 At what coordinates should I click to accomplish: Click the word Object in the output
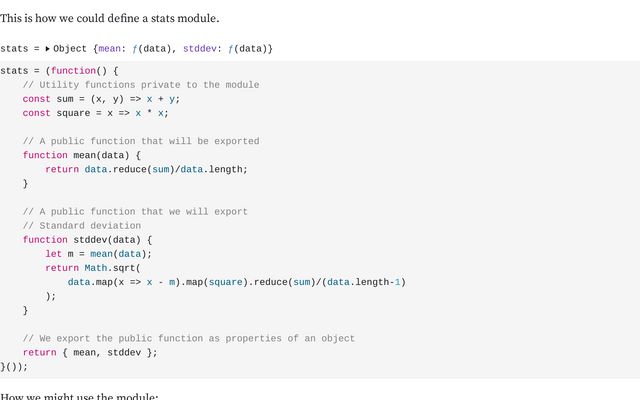click(x=70, y=48)
